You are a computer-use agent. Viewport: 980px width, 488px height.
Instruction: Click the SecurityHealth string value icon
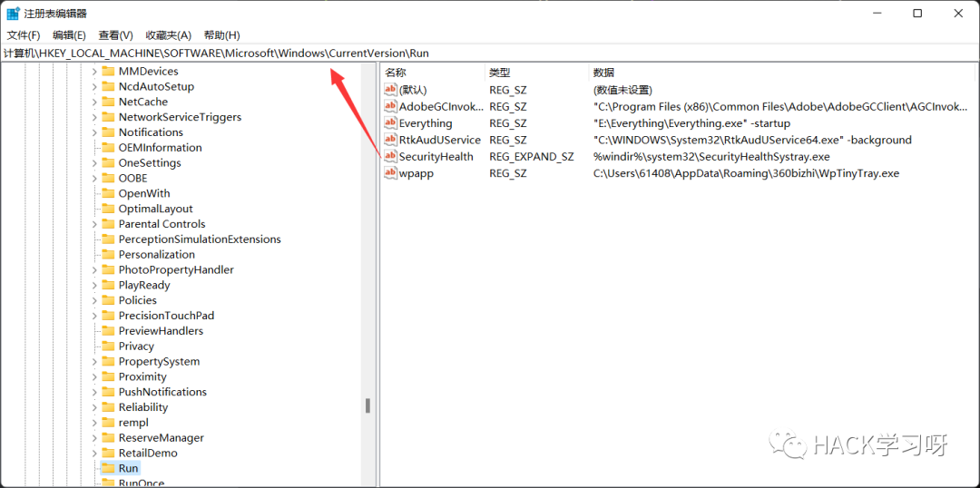click(390, 157)
